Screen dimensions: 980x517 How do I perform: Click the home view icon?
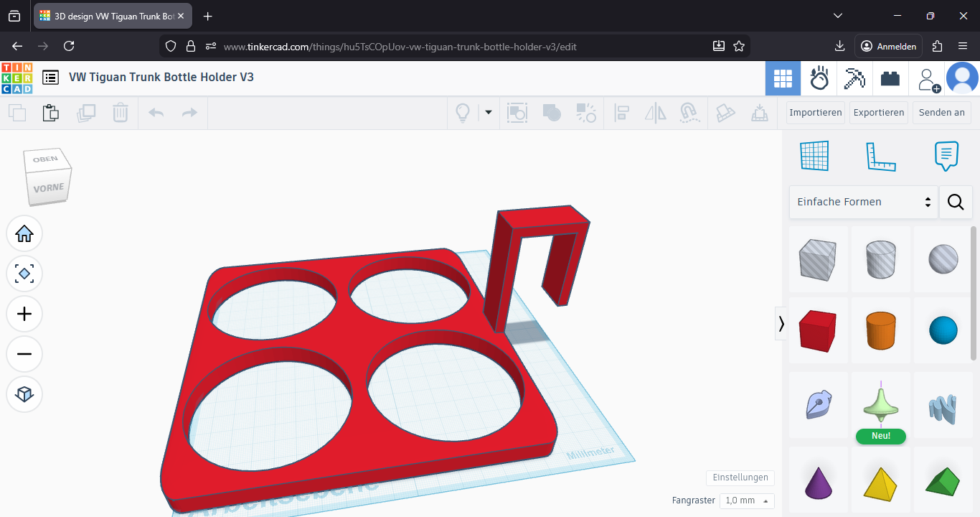(x=24, y=233)
